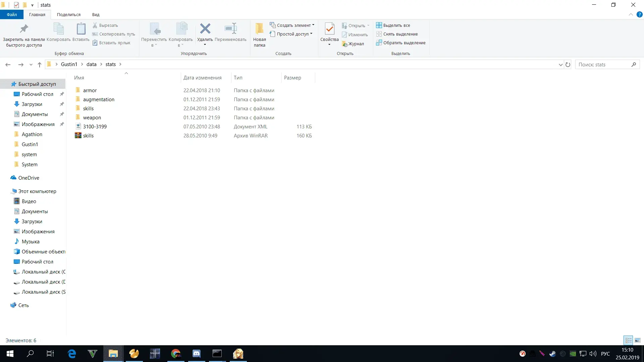644x362 pixels.
Task: Collapse the ribbon chevron
Action: (631, 14)
